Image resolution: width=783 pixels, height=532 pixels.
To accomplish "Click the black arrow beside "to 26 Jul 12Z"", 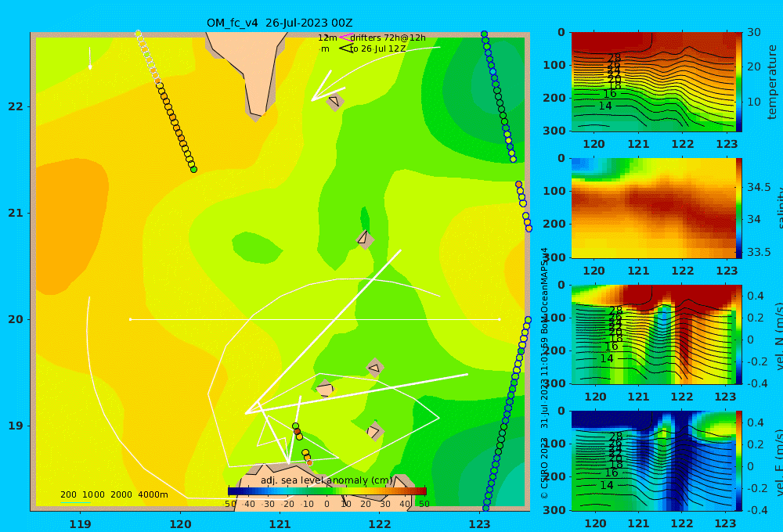I will coord(345,49).
